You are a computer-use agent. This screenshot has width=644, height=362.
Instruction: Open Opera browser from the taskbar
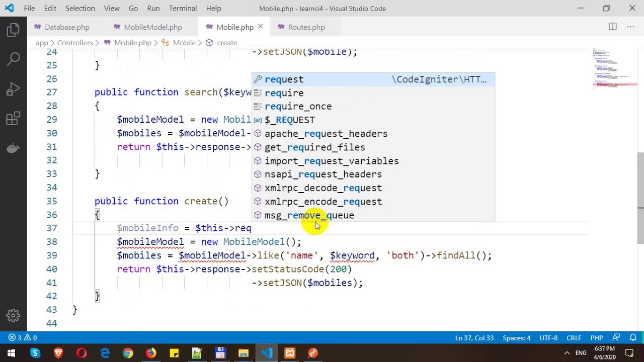(82, 353)
